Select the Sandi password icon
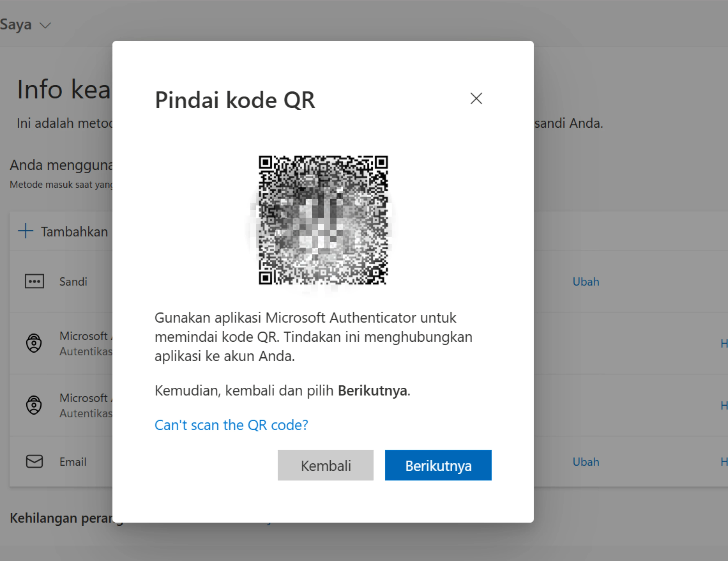The image size is (728, 561). 34,281
